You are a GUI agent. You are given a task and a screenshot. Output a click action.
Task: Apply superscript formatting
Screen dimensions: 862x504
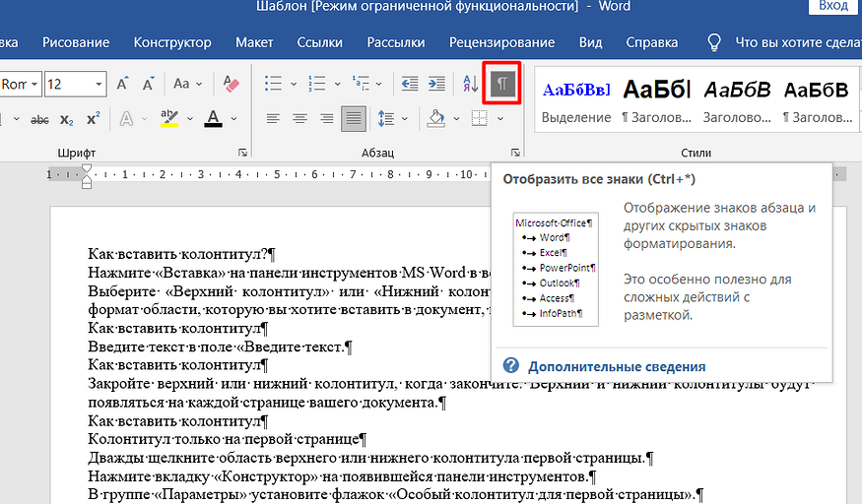(x=93, y=120)
